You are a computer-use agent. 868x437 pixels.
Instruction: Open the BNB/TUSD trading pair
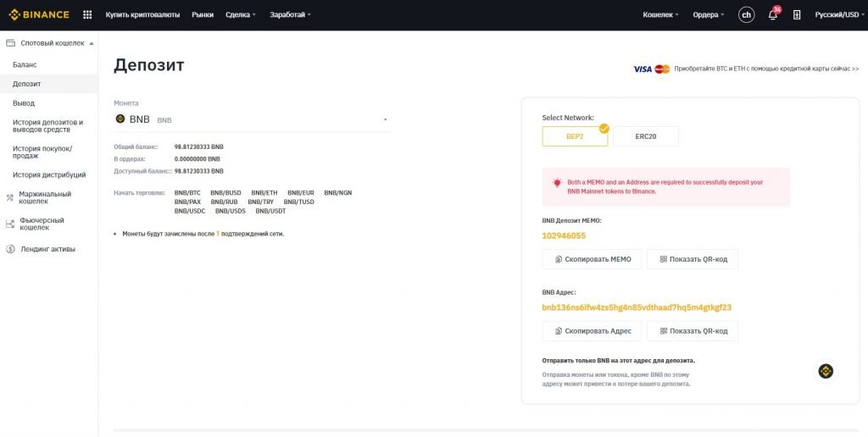pyautogui.click(x=299, y=202)
